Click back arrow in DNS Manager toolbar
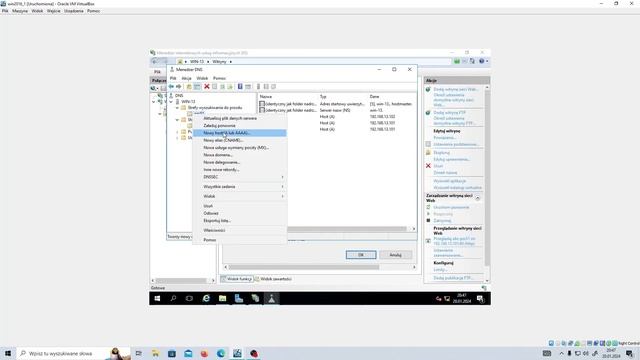This screenshot has height=360, width=640. (x=171, y=87)
